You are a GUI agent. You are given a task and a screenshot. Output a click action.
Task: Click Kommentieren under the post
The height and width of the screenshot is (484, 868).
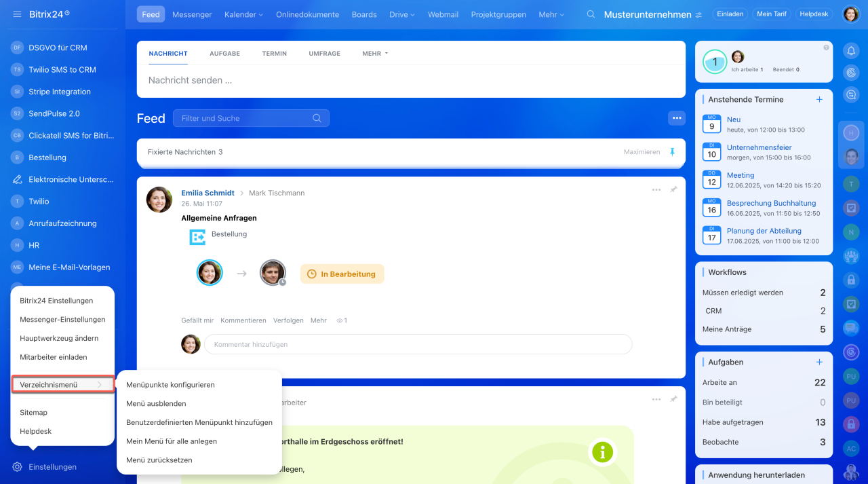click(243, 320)
